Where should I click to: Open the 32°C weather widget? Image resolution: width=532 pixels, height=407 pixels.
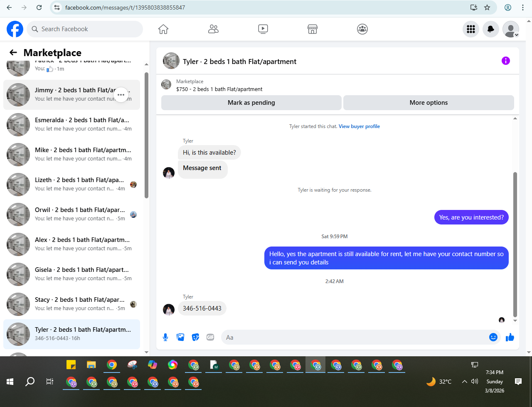point(439,382)
